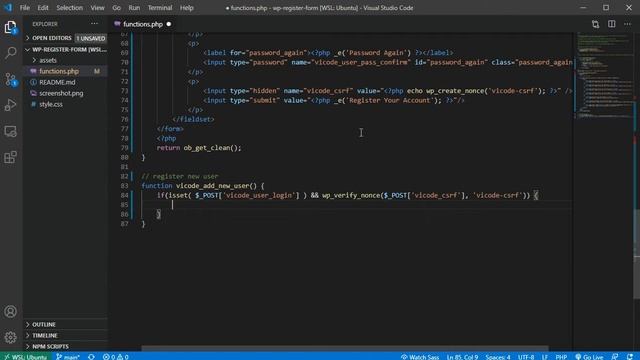Click Go Live in status bar
The height and width of the screenshot is (360, 640).
pyautogui.click(x=589, y=357)
